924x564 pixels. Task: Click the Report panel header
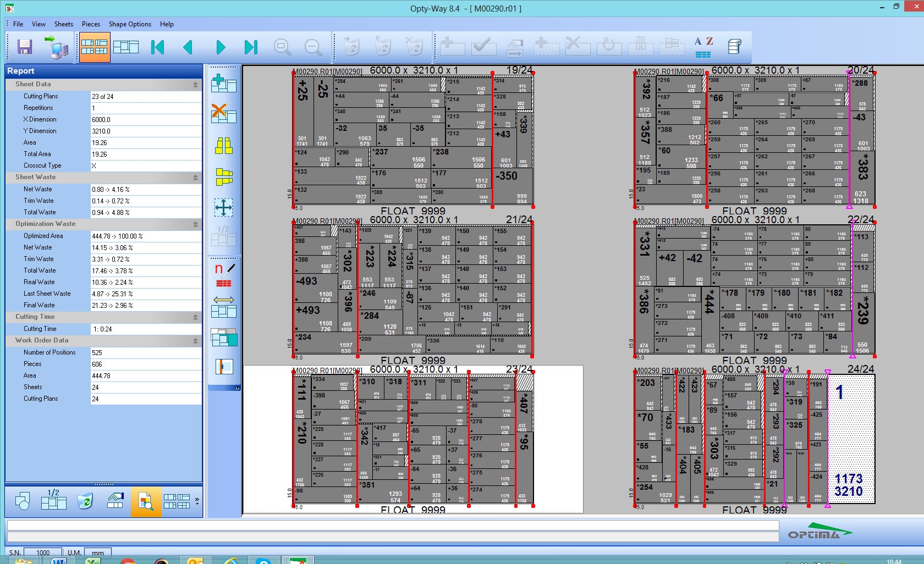click(104, 71)
